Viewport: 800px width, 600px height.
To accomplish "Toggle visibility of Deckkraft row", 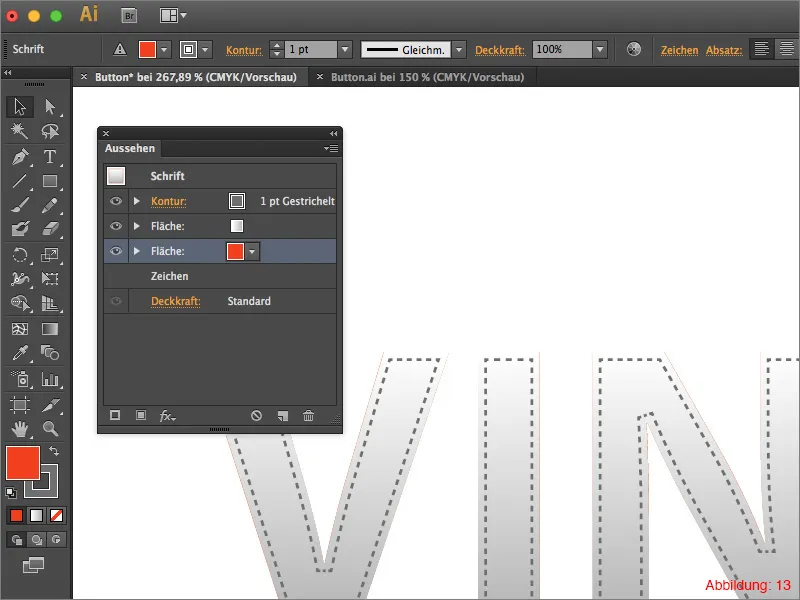I will point(116,301).
